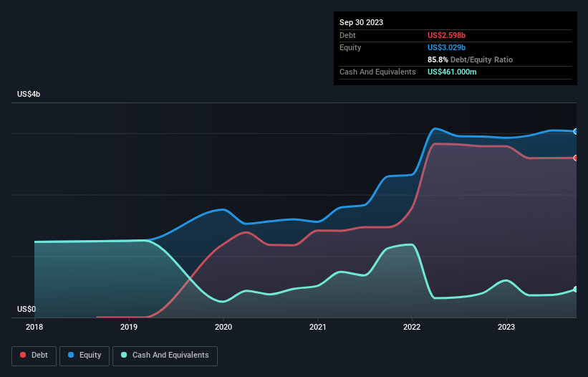Click the 2023 x-axis label

pyautogui.click(x=506, y=327)
